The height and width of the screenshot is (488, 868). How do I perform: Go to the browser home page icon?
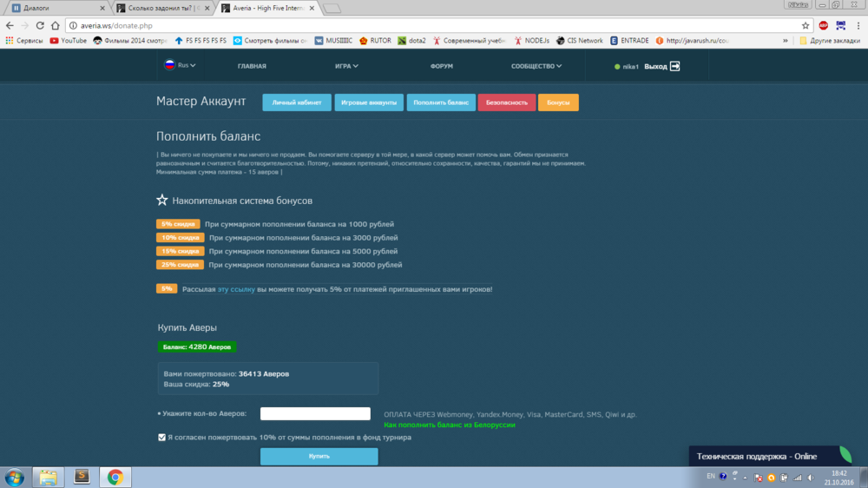pyautogui.click(x=56, y=25)
